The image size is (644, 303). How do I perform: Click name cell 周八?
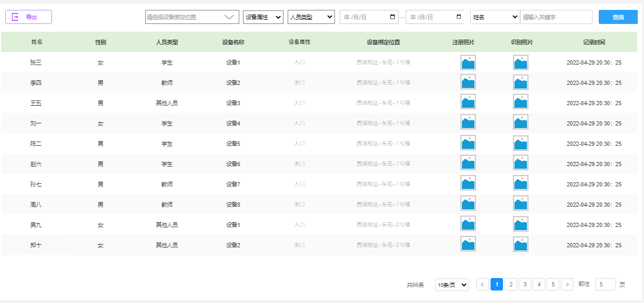[x=36, y=205]
